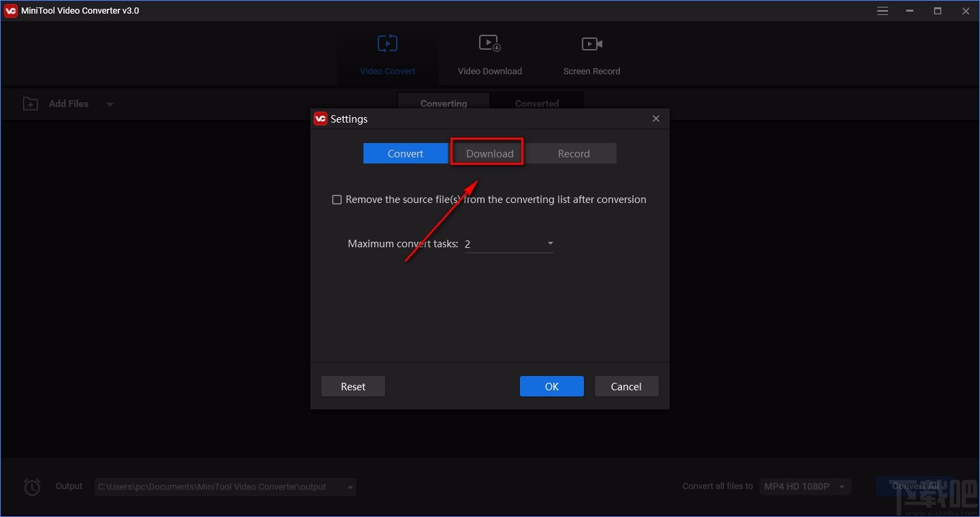The height and width of the screenshot is (517, 980).
Task: Open the Add Files dropdown arrow
Action: coord(110,104)
